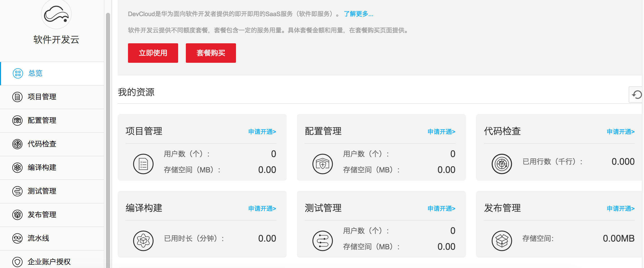Click 申请开通> in 测试管理 card
This screenshot has height=268, width=644.
(x=442, y=209)
